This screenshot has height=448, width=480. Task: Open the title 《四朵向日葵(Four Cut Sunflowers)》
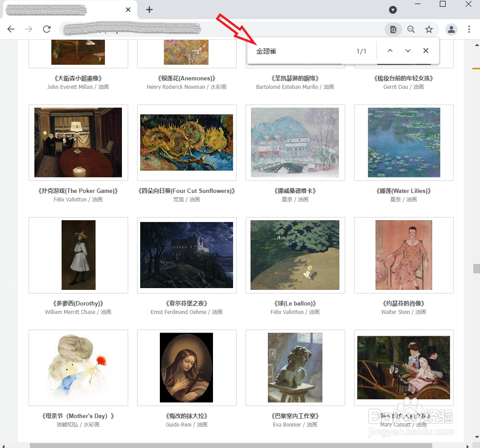coord(187,191)
